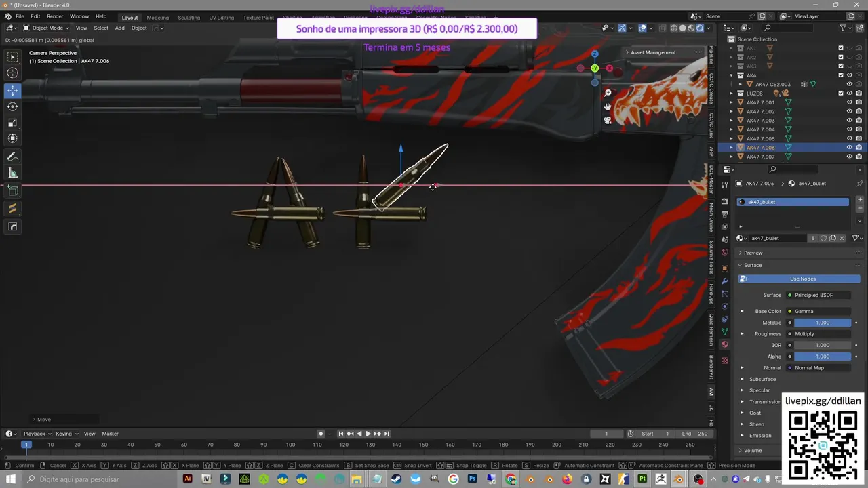Toggle camera view gizmo icon
Viewport: 868px width, 488px height.
click(x=608, y=120)
